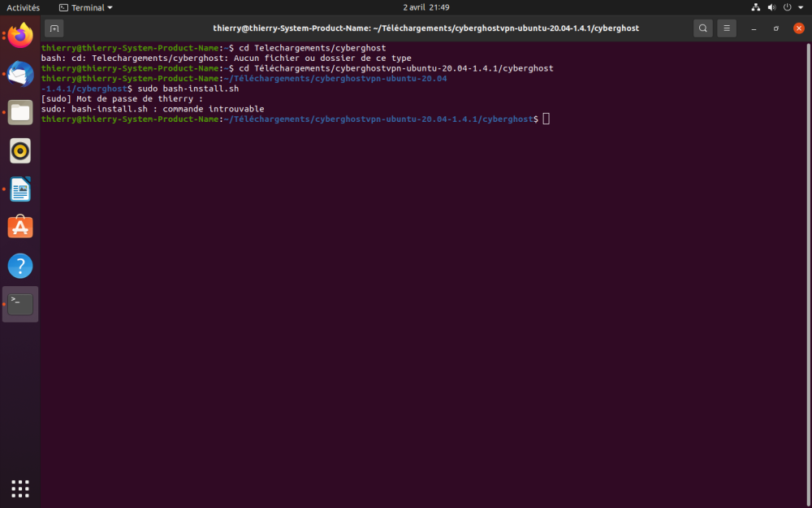Open the Help question mark icon
The image size is (812, 508).
(20, 266)
